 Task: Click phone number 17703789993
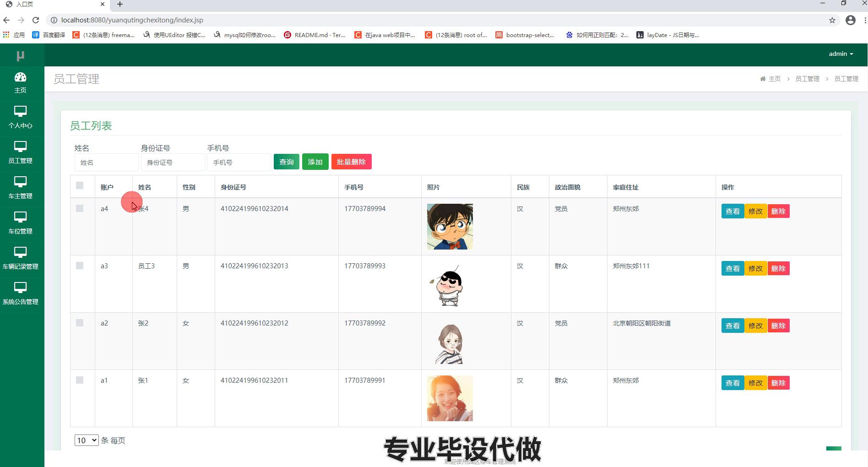click(365, 266)
